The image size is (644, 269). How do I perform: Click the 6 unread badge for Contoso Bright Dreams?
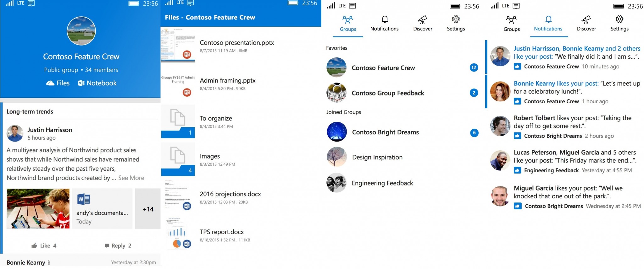(474, 133)
